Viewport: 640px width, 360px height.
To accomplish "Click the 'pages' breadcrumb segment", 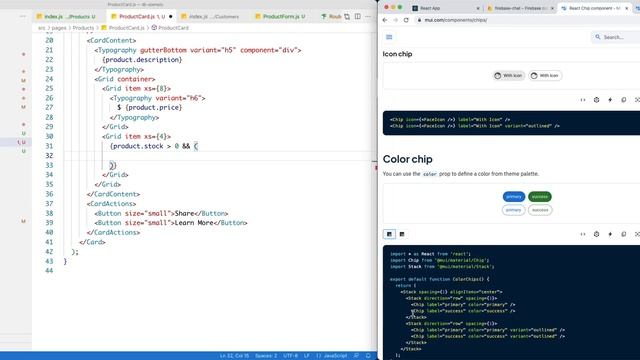I will (x=59, y=28).
